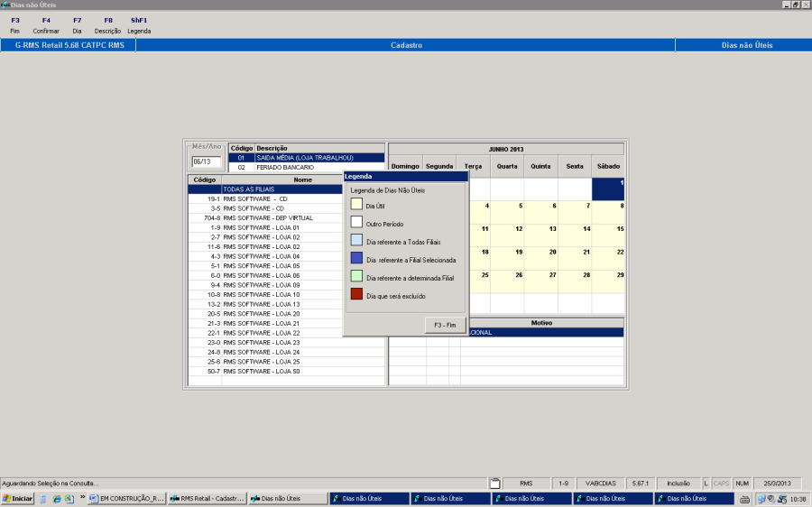Select the F7 Dia toolbar option
This screenshot has width=812, height=507.
[x=78, y=25]
